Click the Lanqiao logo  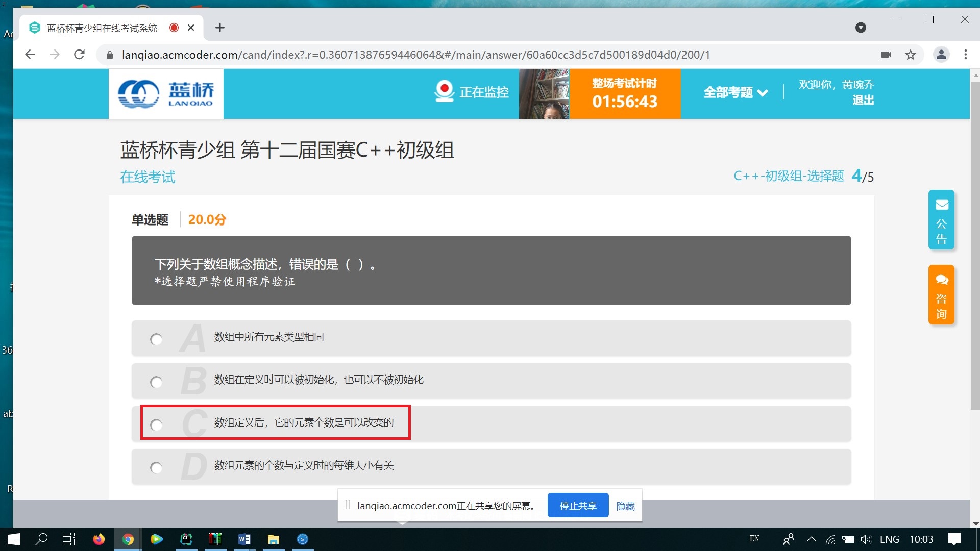(166, 94)
